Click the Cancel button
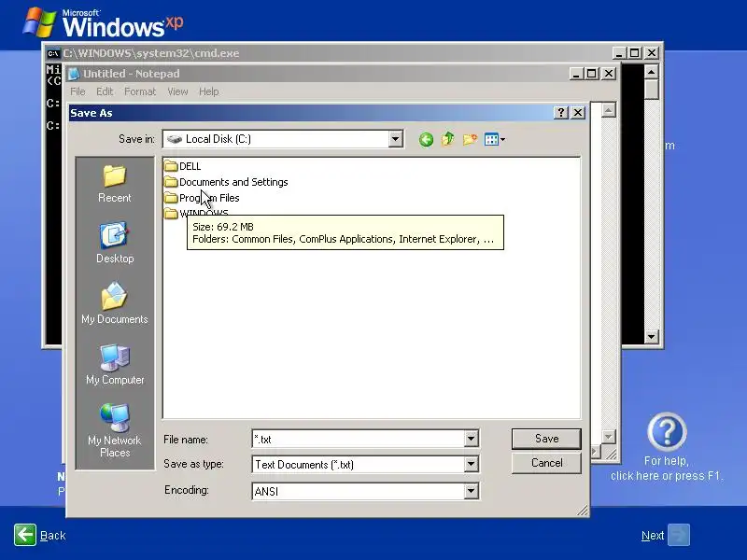Viewport: 747px width, 560px height. click(x=546, y=463)
